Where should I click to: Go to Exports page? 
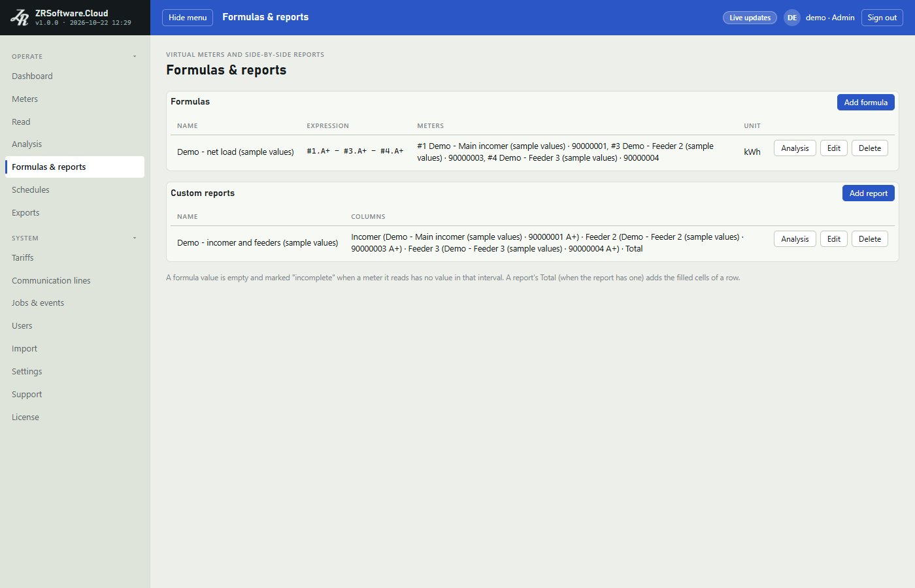coord(75,213)
